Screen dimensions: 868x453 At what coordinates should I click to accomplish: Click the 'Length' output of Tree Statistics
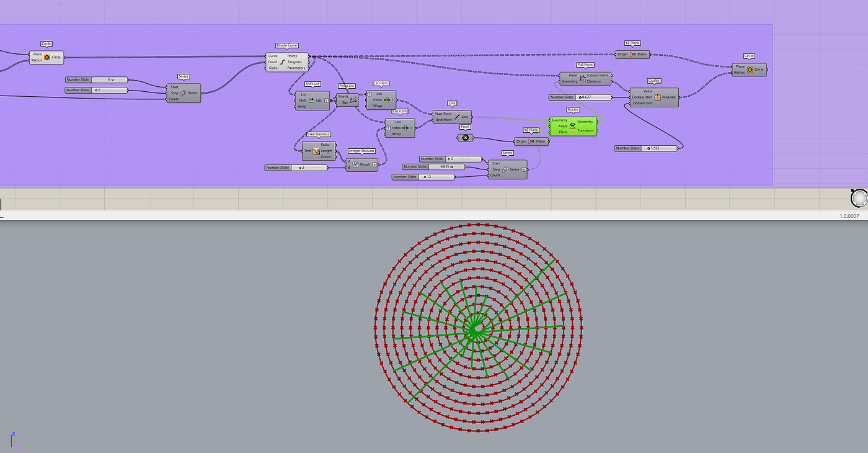click(327, 151)
